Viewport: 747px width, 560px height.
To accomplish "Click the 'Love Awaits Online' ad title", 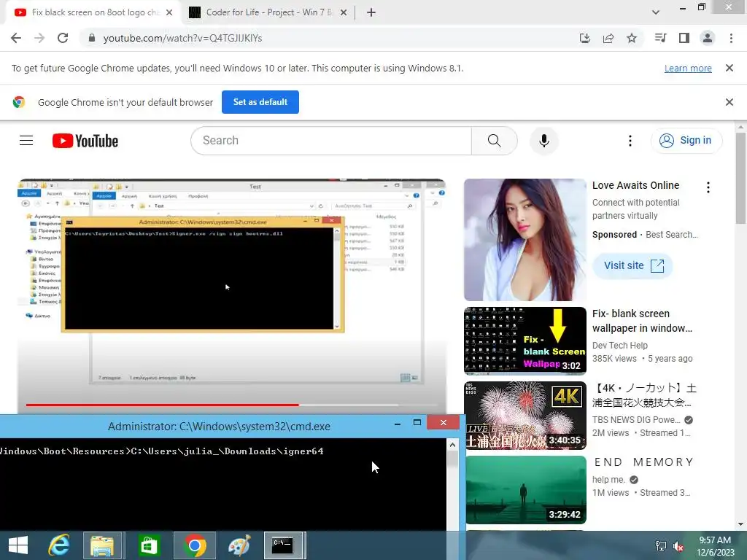I will click(635, 185).
